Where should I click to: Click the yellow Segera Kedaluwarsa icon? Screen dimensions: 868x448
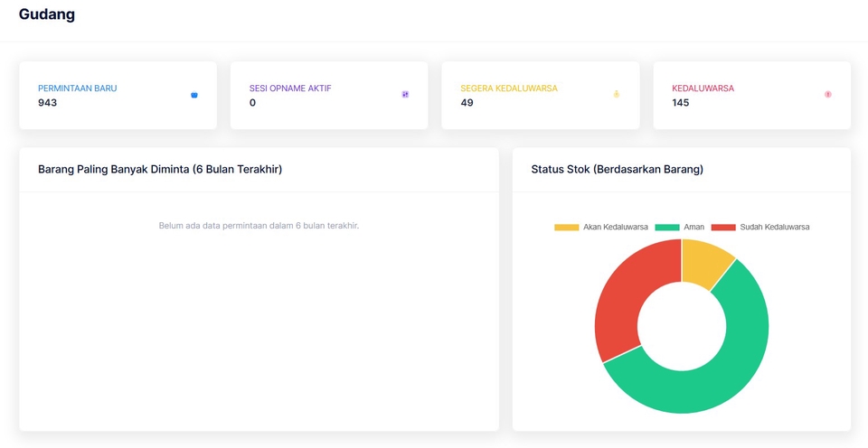pos(617,94)
